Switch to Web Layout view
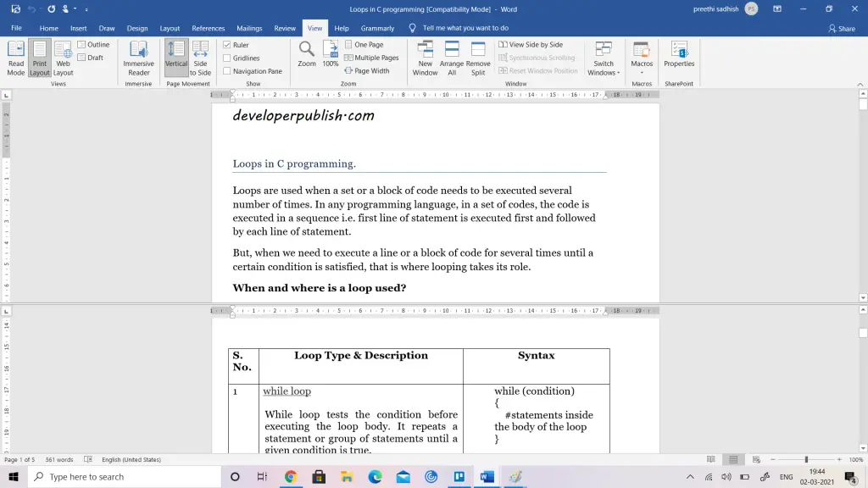Viewport: 868px width, 488px height. [x=63, y=58]
